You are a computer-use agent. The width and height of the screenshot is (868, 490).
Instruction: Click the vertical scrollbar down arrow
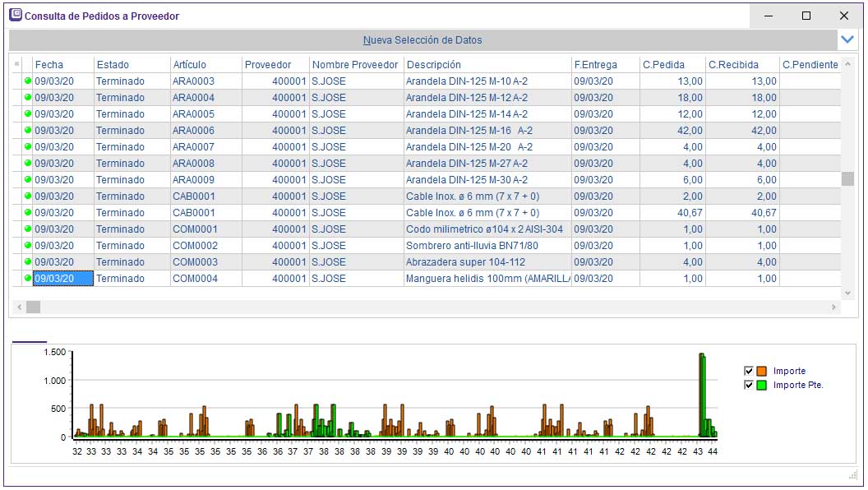(847, 293)
